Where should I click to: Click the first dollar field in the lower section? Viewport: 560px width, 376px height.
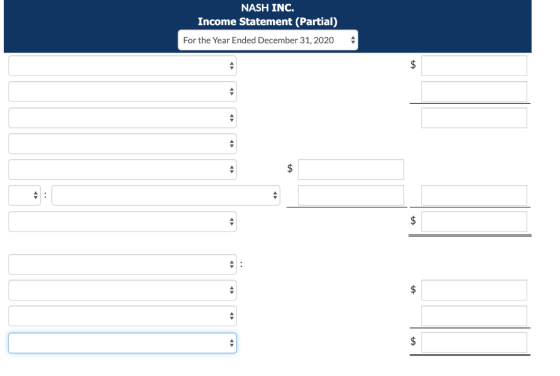[x=474, y=290]
